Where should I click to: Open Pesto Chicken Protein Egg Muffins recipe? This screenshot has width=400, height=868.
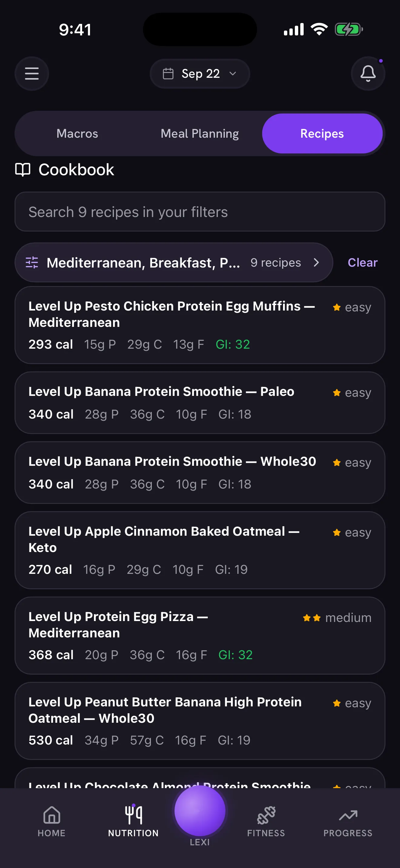200,325
